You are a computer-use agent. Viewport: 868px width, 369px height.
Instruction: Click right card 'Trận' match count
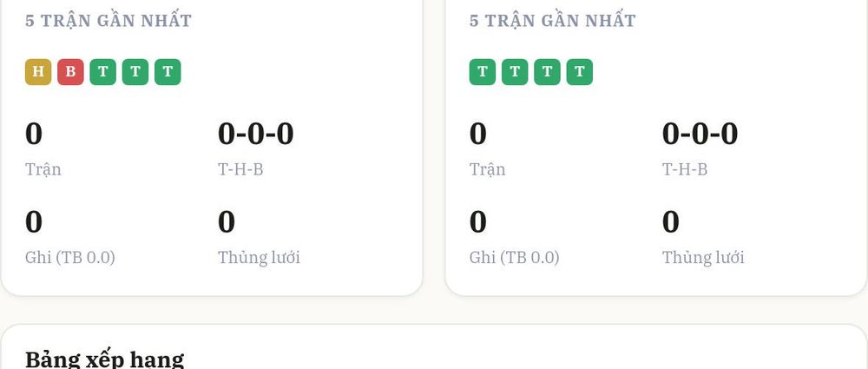pyautogui.click(x=487, y=149)
